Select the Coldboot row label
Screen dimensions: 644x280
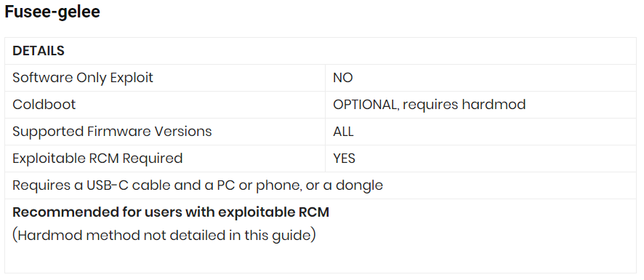44,105
